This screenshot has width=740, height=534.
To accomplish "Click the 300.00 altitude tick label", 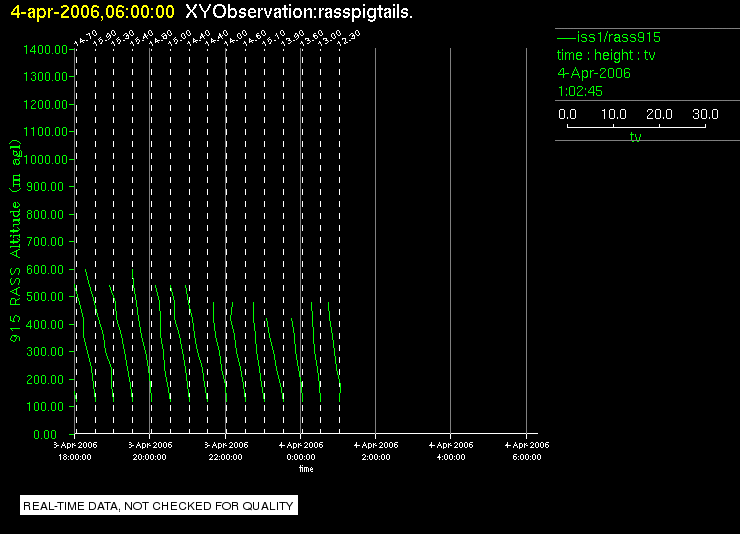I will pyautogui.click(x=47, y=351).
